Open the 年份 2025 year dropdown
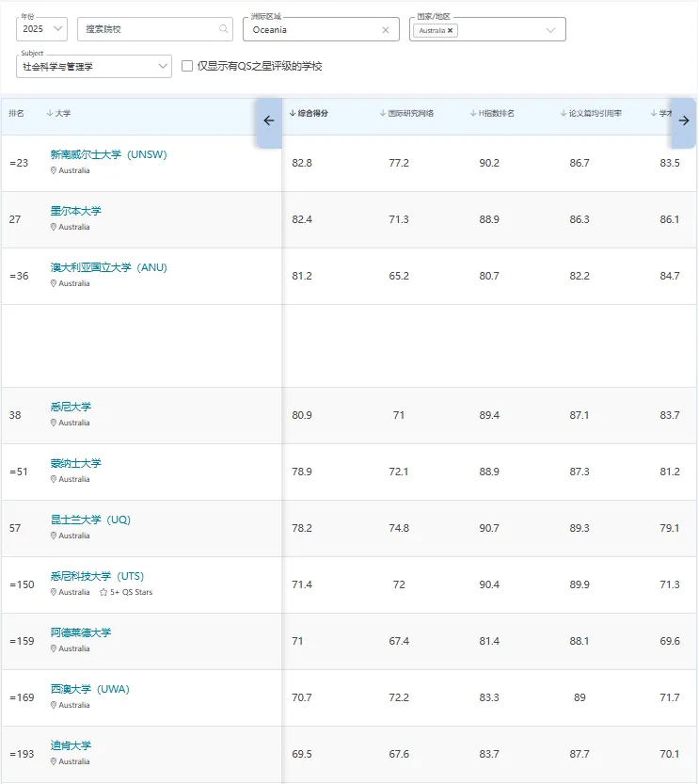 [41, 29]
